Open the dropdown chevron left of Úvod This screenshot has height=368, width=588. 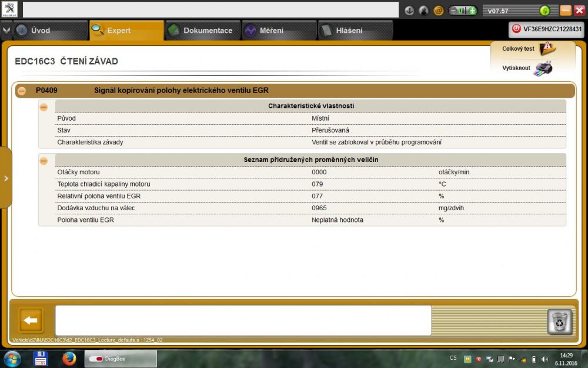coord(6,30)
